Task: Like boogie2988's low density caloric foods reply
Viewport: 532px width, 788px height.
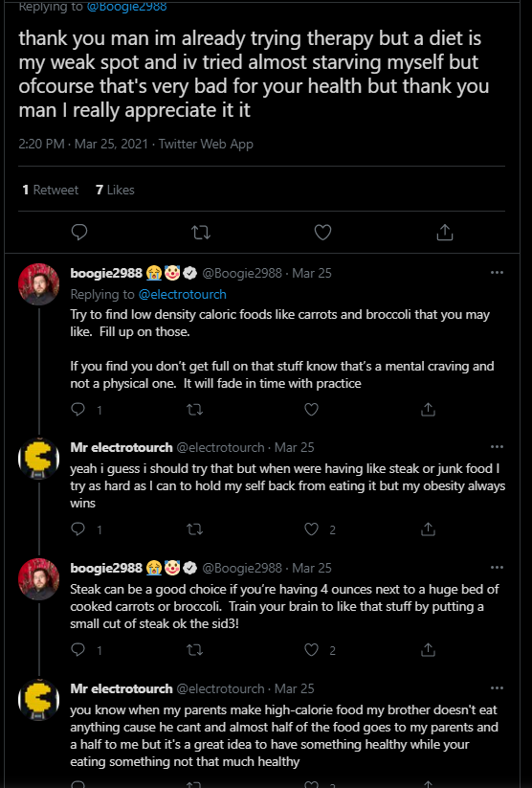Action: click(312, 410)
